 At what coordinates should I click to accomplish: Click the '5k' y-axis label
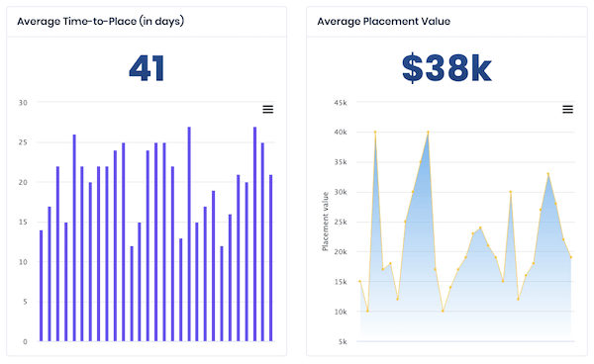pyautogui.click(x=343, y=341)
